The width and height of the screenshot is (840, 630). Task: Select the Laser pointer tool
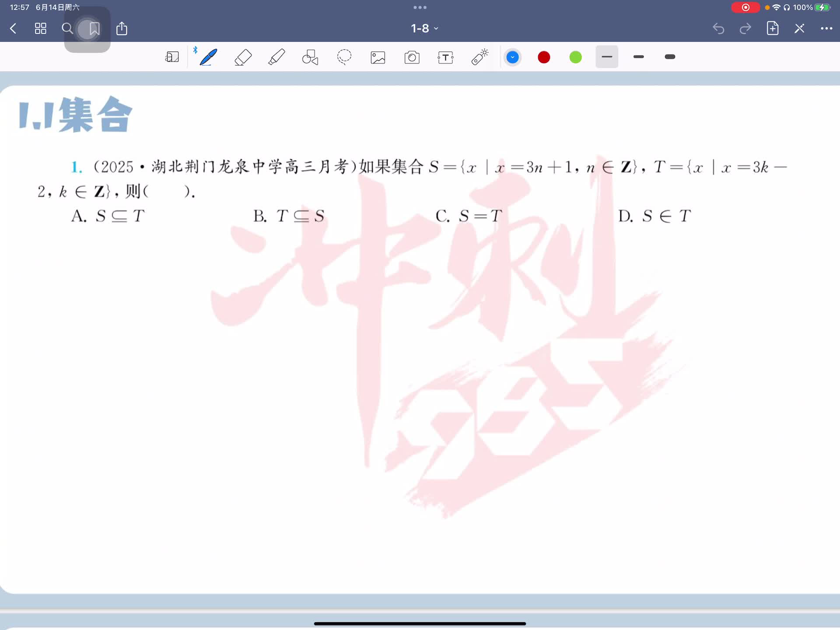pyautogui.click(x=479, y=57)
